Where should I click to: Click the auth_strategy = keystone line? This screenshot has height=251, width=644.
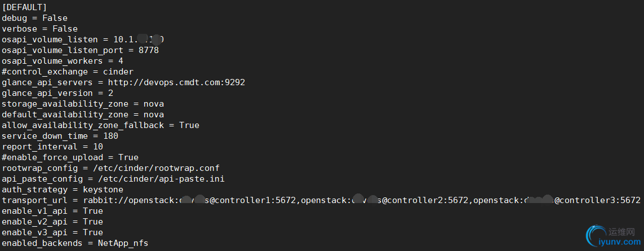tap(63, 190)
